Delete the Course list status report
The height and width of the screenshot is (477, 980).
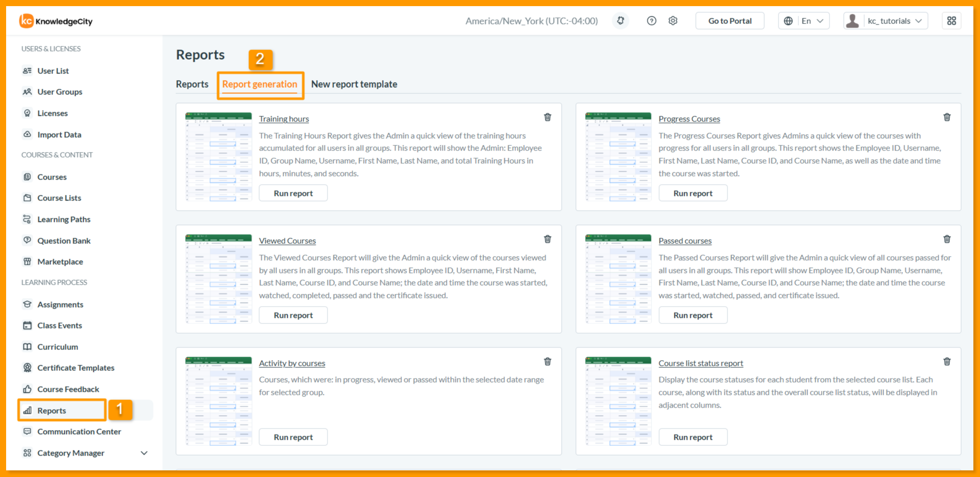click(x=947, y=362)
